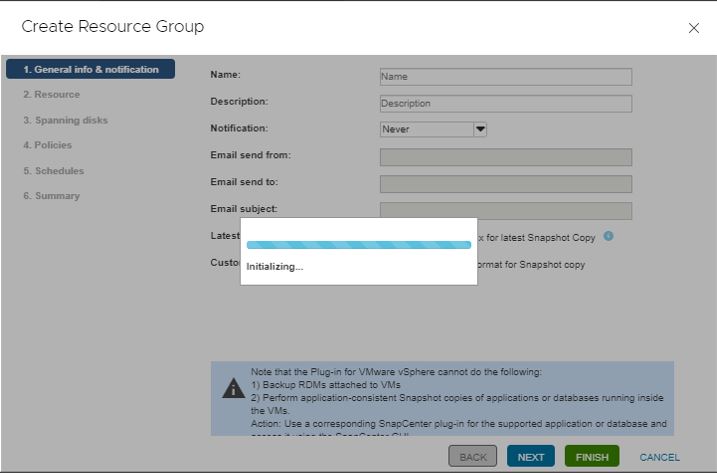Select the Email send to field
Screen dimensions: 717x473
pyautogui.click(x=505, y=184)
